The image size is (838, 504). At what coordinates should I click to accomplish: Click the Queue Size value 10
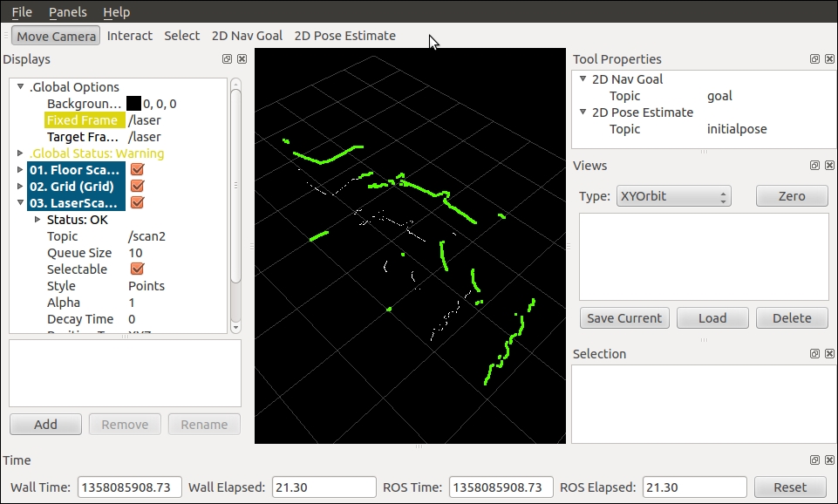click(135, 253)
